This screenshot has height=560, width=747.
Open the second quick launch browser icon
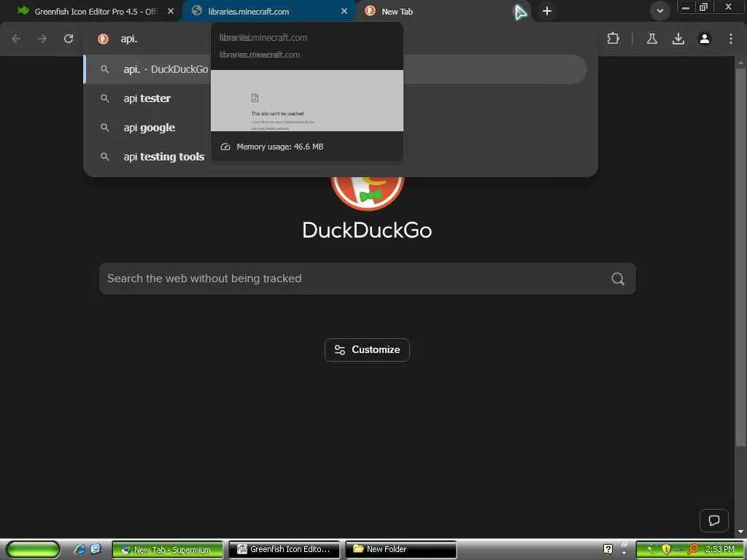click(96, 550)
